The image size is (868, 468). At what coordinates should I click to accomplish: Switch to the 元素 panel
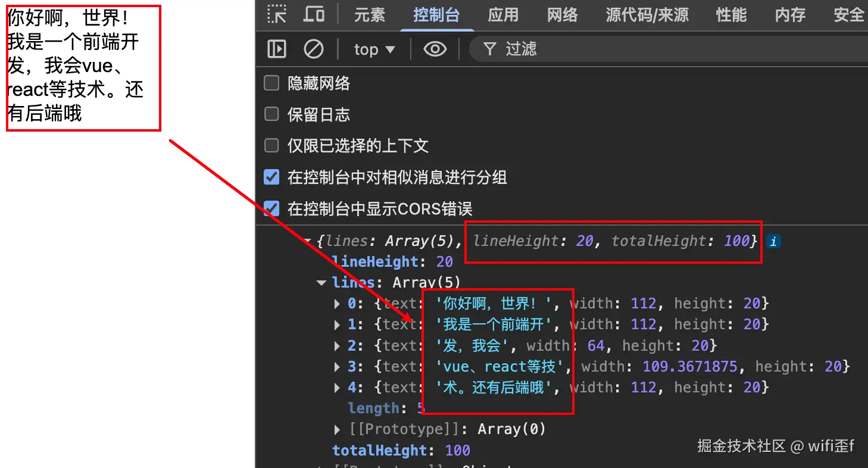coord(370,16)
